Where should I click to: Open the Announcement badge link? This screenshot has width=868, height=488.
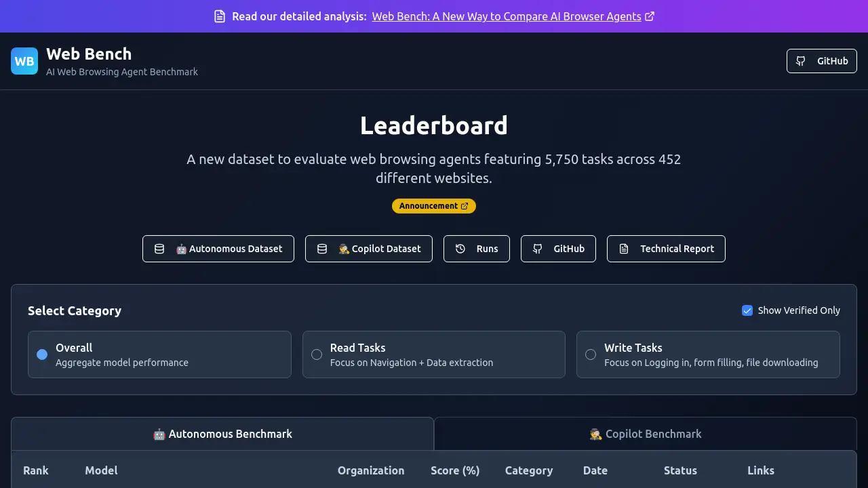click(x=434, y=206)
